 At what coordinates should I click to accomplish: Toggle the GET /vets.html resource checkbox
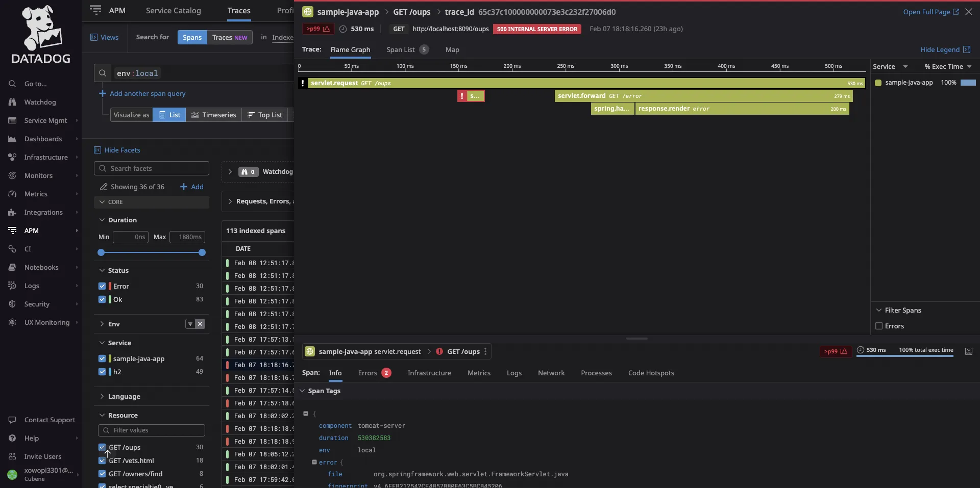[102, 460]
